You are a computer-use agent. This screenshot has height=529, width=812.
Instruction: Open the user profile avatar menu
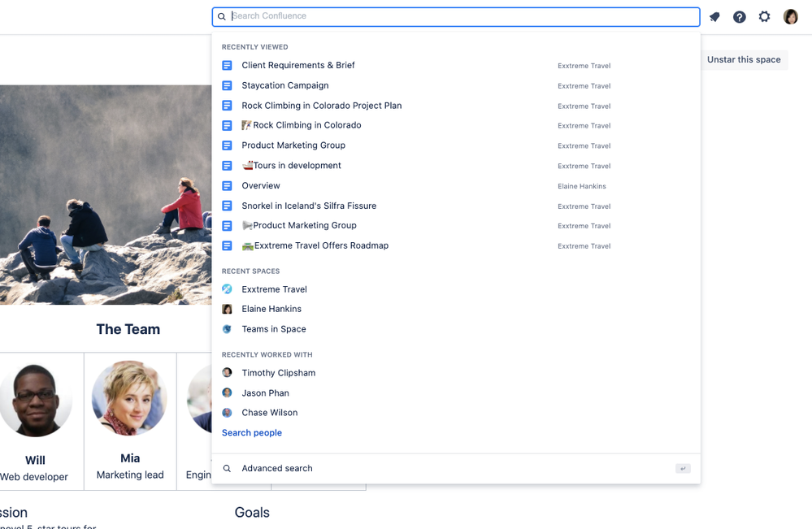tap(790, 17)
